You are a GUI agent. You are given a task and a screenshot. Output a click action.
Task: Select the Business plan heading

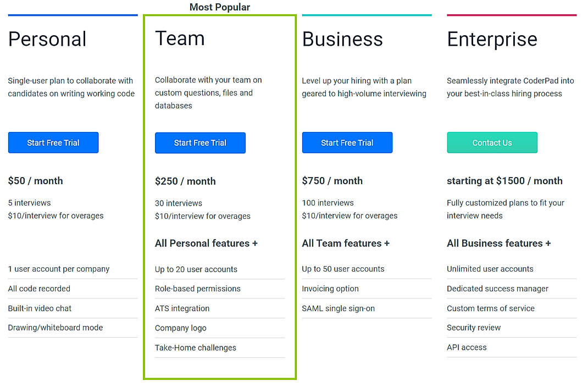[x=342, y=39]
